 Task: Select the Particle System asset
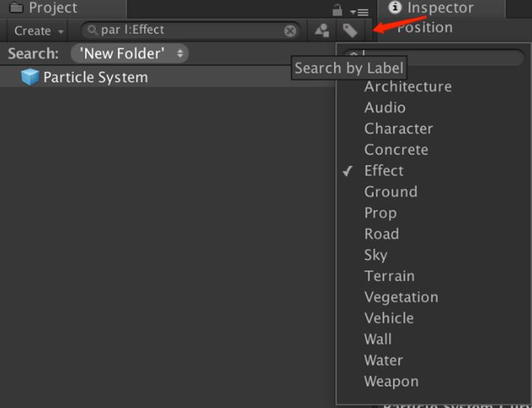coord(95,77)
